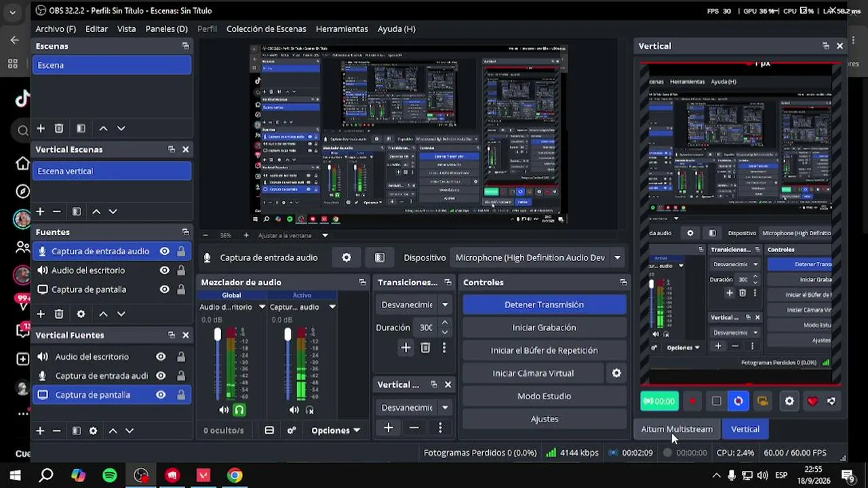The height and width of the screenshot is (488, 868).
Task: Start vertical recording with red dot button
Action: 692,401
